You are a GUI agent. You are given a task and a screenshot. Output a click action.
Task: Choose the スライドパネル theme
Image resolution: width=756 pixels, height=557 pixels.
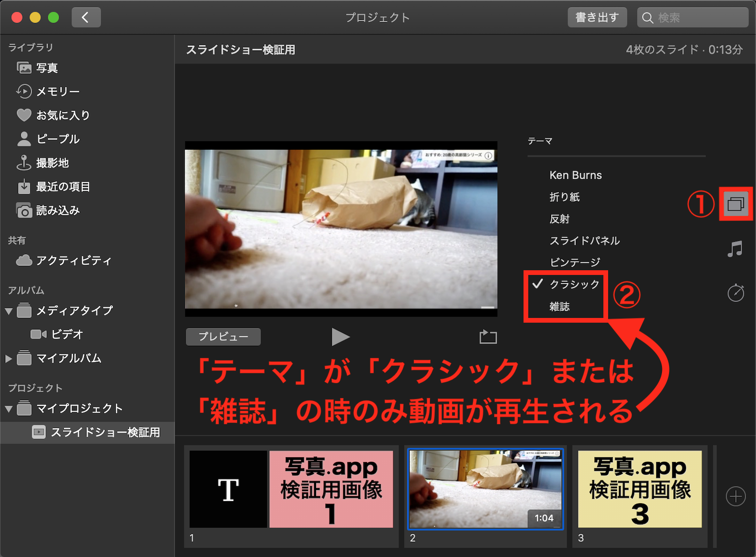point(584,241)
